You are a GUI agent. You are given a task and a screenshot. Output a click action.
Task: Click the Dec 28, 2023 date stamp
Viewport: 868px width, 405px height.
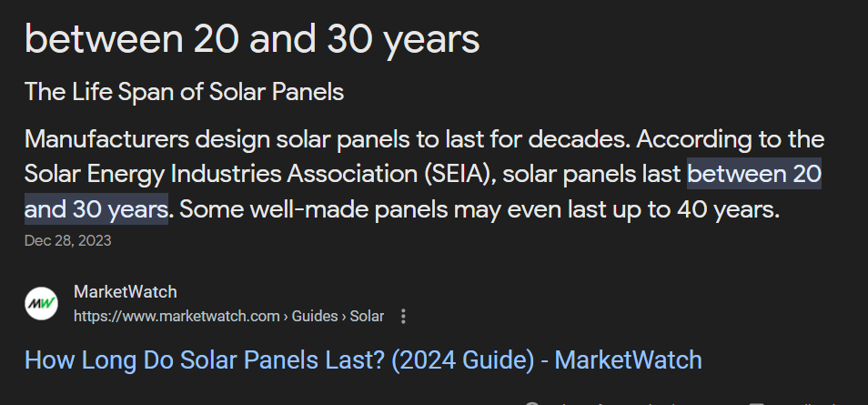click(x=67, y=240)
